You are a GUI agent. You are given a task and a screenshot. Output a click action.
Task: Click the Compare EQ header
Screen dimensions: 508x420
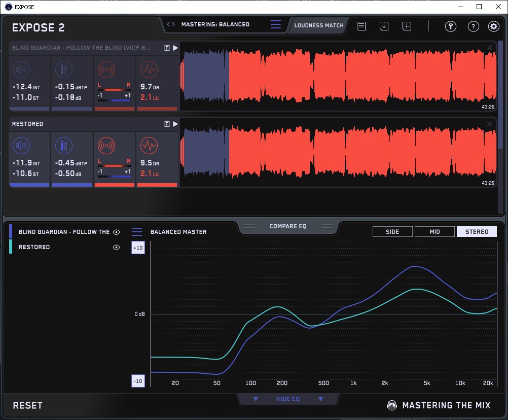(x=288, y=226)
